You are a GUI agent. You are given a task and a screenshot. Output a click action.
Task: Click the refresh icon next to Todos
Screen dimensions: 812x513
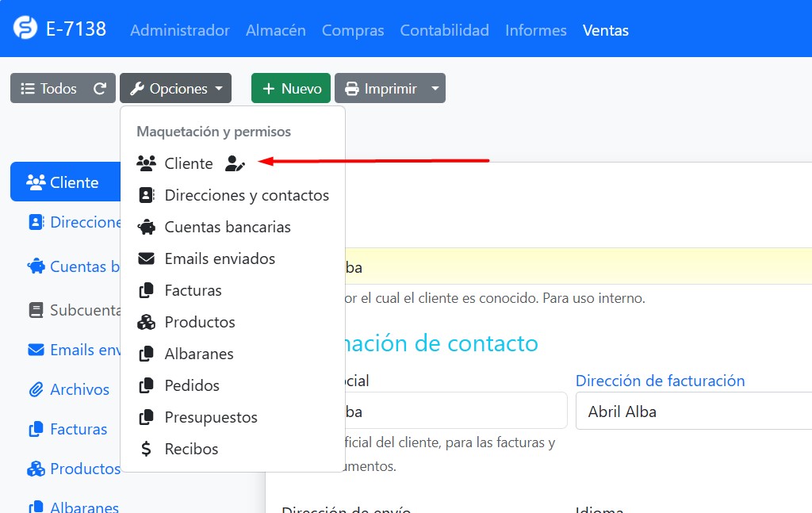point(100,89)
